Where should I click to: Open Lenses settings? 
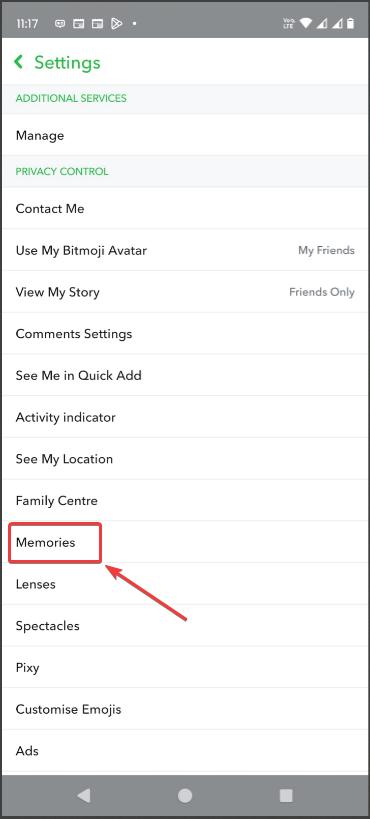point(185,584)
